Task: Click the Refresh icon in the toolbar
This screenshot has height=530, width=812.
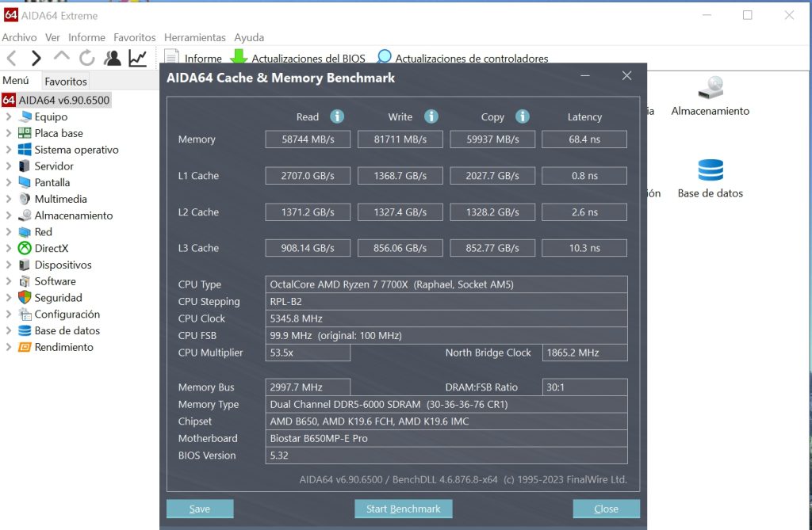Action: tap(87, 58)
